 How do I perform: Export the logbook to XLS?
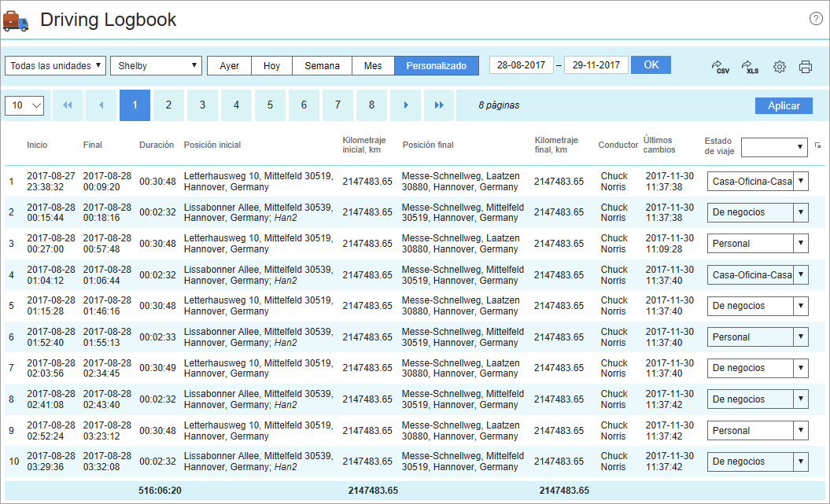751,67
